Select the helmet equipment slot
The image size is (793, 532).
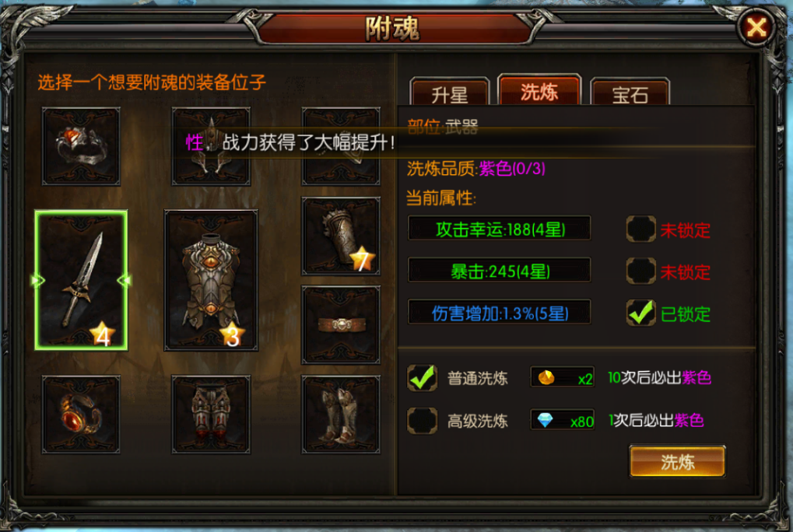[211, 146]
